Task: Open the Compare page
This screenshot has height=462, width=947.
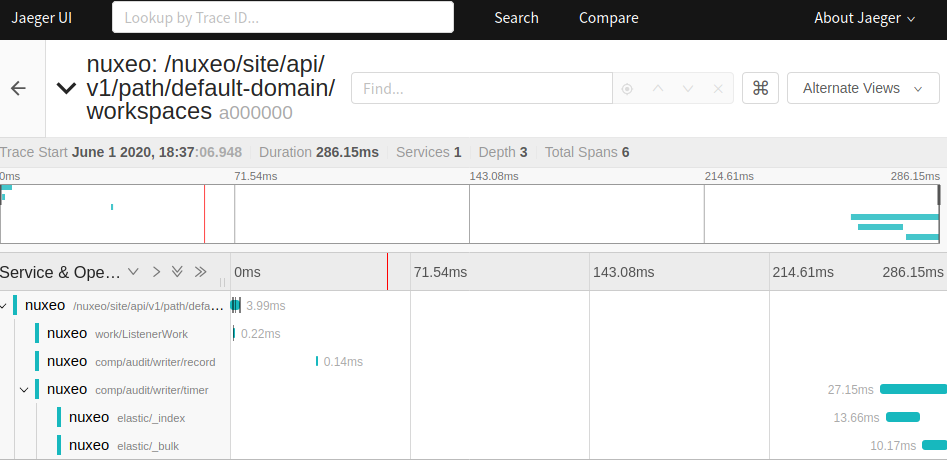Action: click(x=609, y=18)
